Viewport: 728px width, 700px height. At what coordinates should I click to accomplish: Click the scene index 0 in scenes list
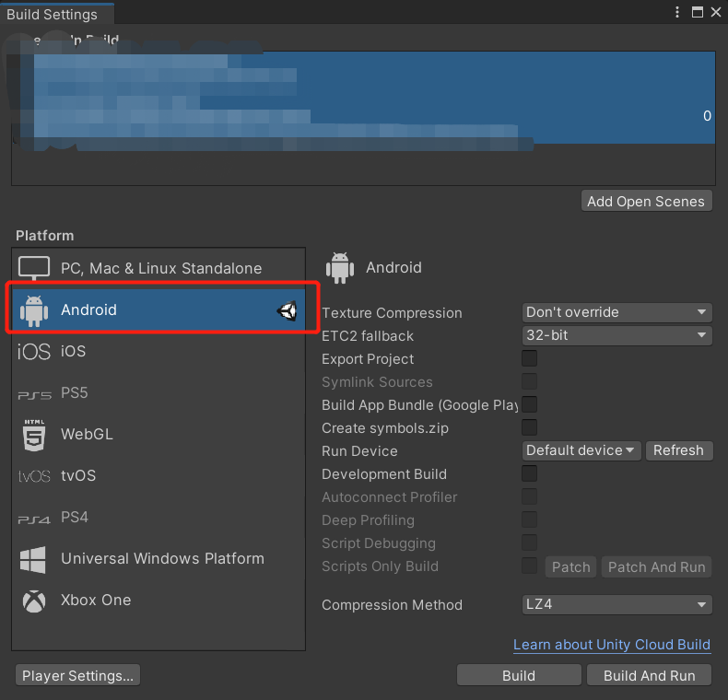click(707, 115)
